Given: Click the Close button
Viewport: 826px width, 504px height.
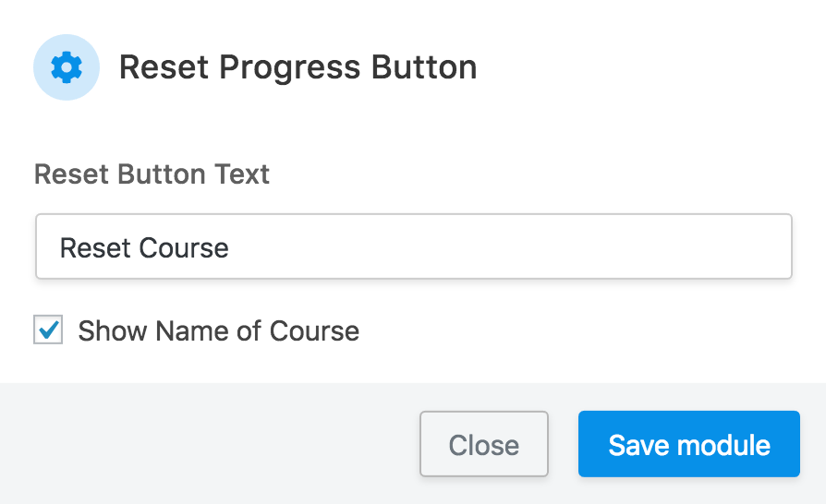Looking at the screenshot, I should (483, 445).
